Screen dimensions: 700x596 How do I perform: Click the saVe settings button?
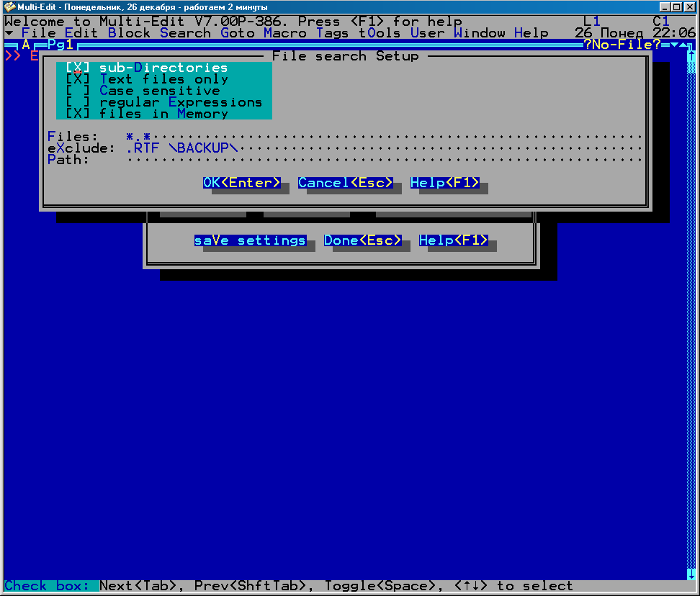250,240
